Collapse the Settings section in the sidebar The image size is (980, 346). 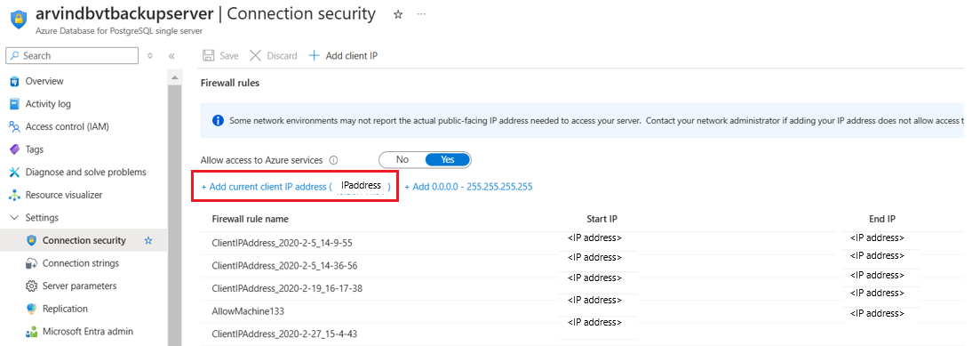pyautogui.click(x=14, y=218)
